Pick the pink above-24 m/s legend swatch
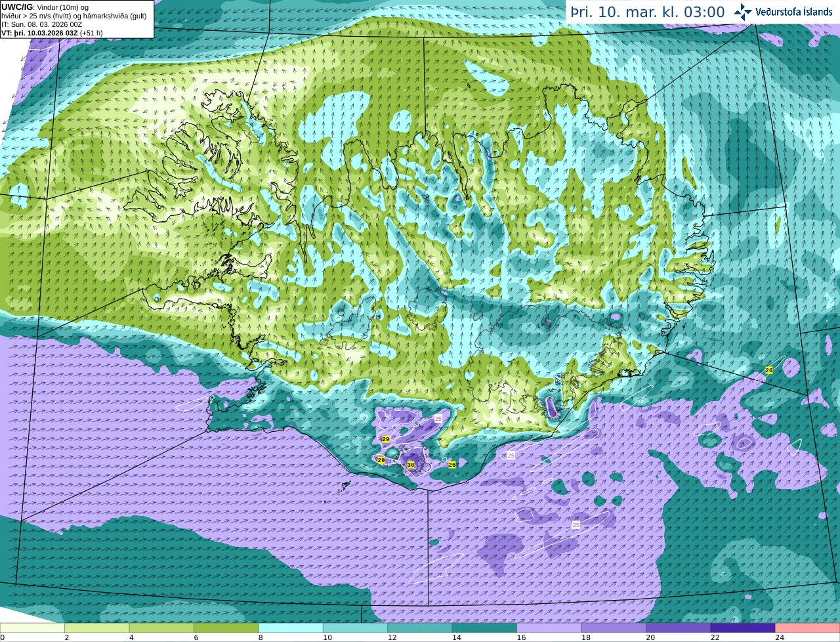This screenshot has height=642, width=840. [808, 628]
